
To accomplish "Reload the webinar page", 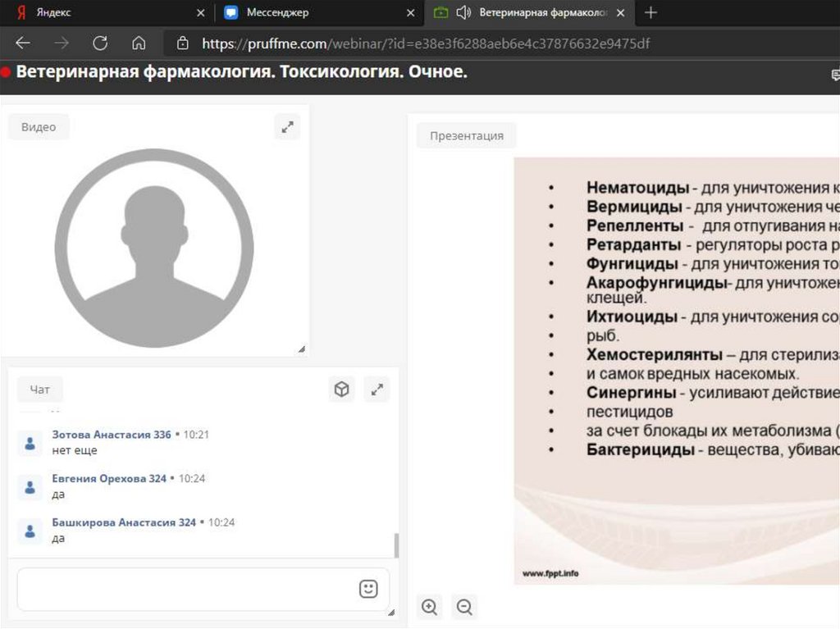I will point(100,43).
